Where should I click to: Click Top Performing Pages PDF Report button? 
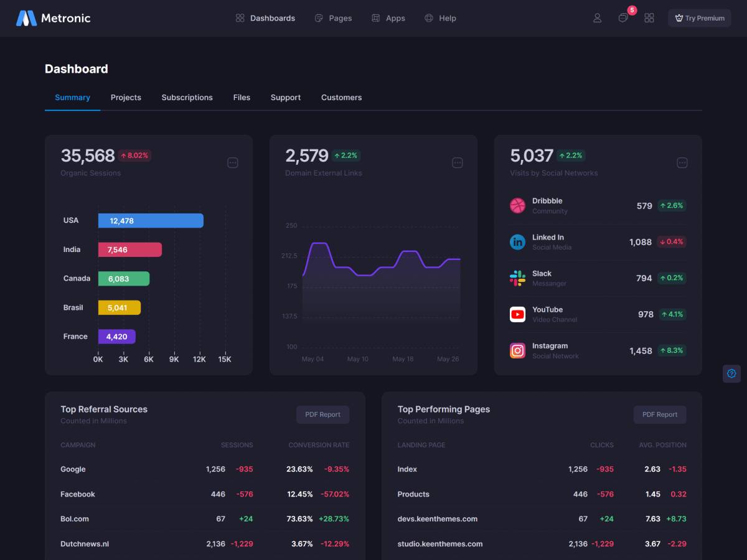(660, 415)
